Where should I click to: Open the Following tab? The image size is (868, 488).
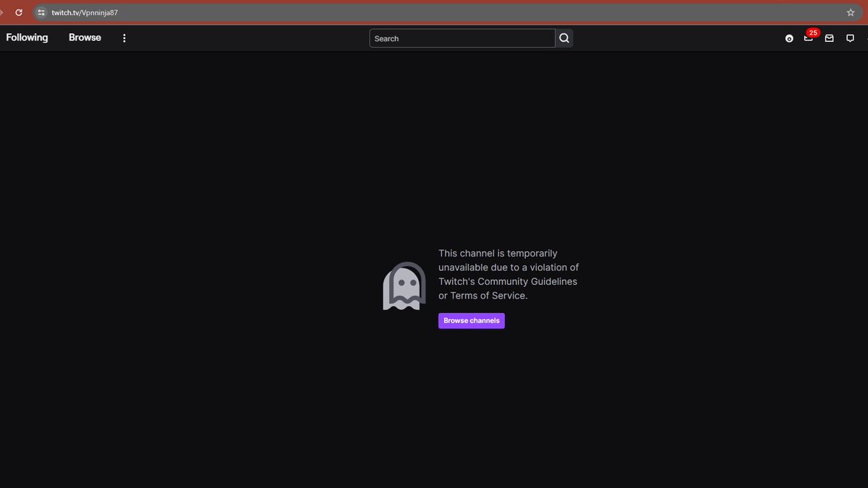pyautogui.click(x=27, y=38)
